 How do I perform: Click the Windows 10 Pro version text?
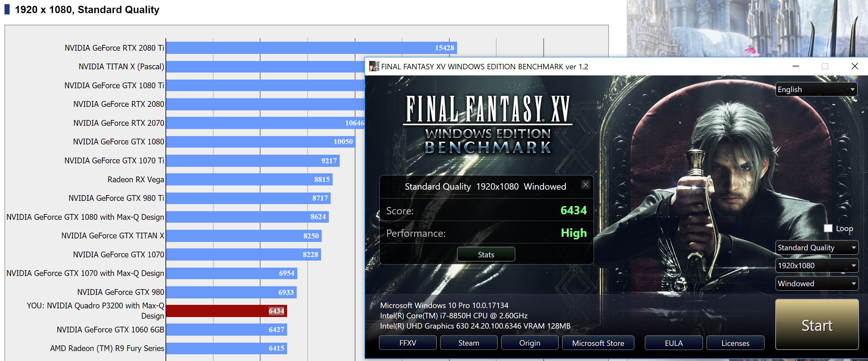[444, 305]
